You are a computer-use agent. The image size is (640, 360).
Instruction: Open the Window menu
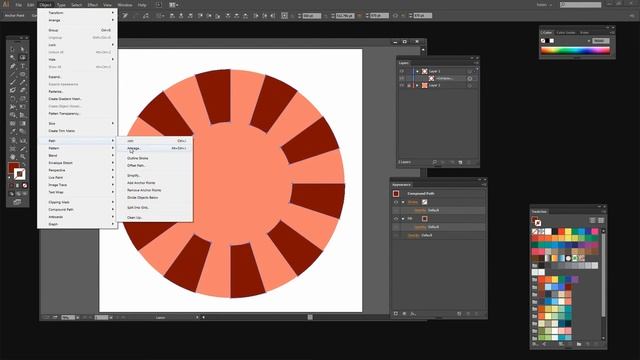click(125, 5)
